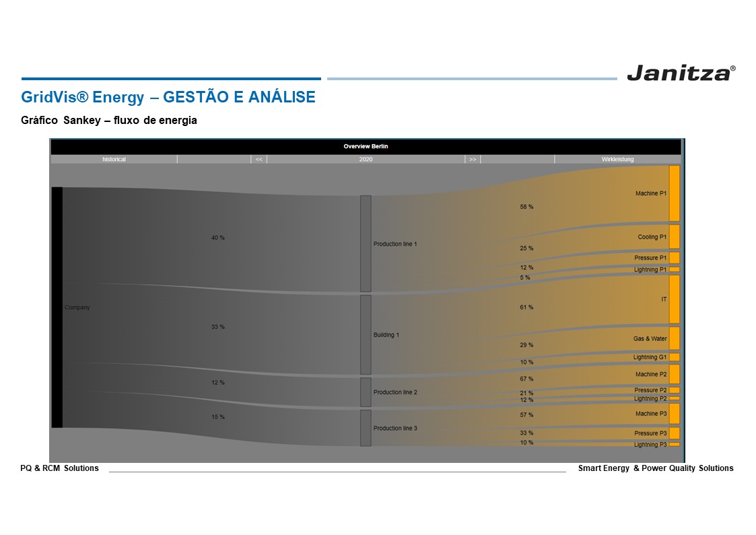756x535 pixels.
Task: Click the '29 %' flow value
Action: (526, 345)
